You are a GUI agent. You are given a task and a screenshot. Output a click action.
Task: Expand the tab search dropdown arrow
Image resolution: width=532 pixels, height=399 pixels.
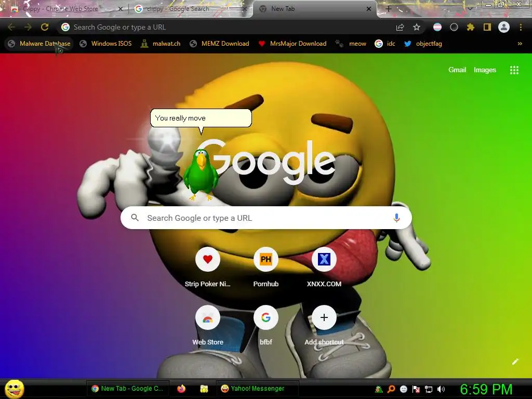(x=470, y=9)
